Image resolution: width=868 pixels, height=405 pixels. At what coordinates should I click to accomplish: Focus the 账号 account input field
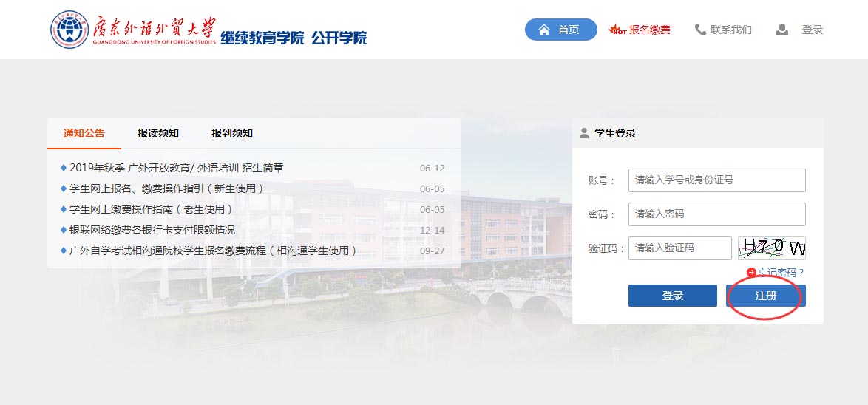716,180
